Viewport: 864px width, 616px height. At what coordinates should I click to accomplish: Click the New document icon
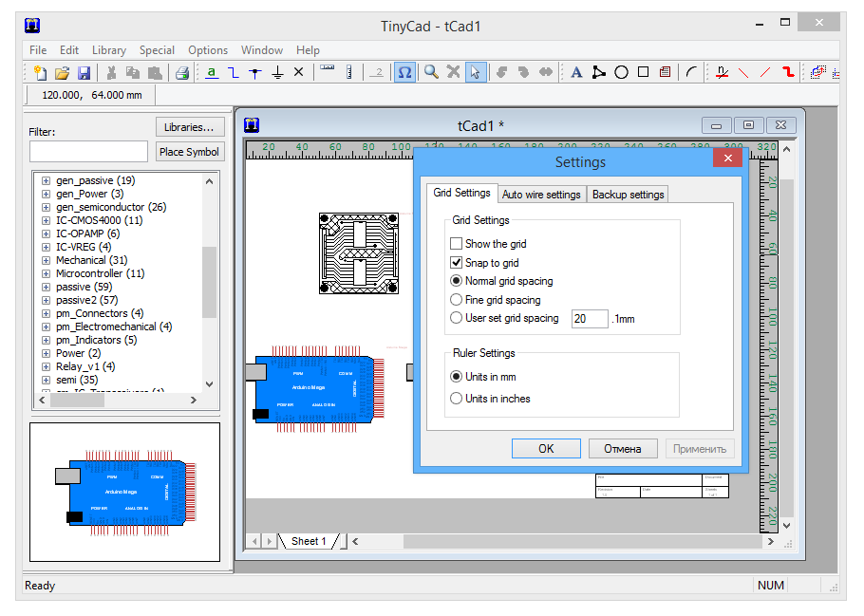point(39,72)
